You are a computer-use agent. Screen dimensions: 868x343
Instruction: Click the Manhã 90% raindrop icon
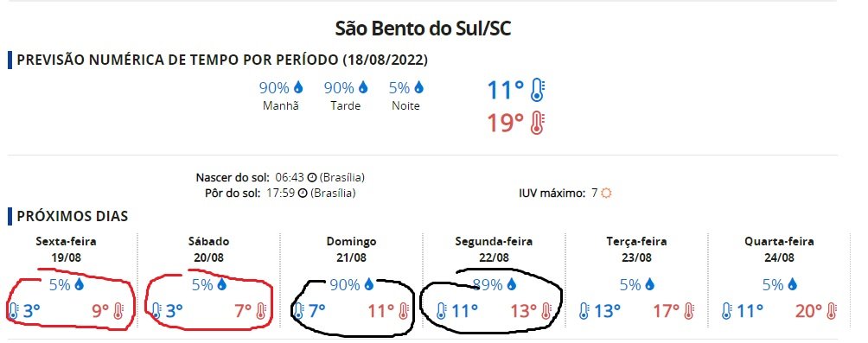298,87
